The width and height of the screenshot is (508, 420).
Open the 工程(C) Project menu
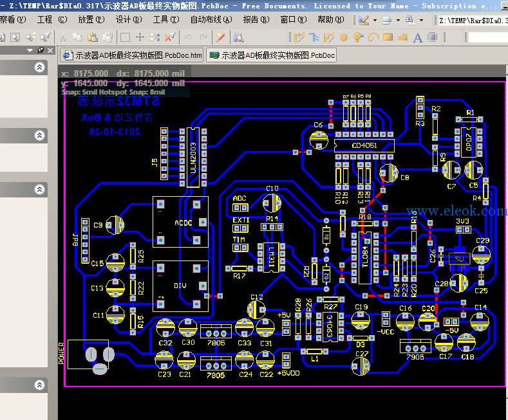tap(52, 20)
